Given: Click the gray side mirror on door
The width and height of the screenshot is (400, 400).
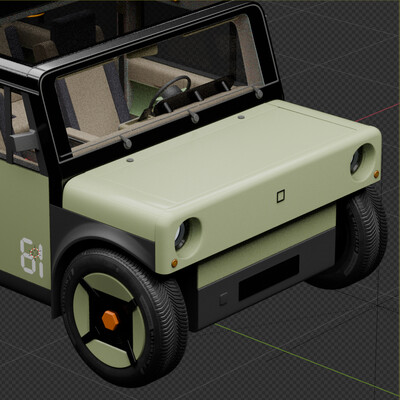Looking at the screenshot, I should pyautogui.click(x=26, y=140).
